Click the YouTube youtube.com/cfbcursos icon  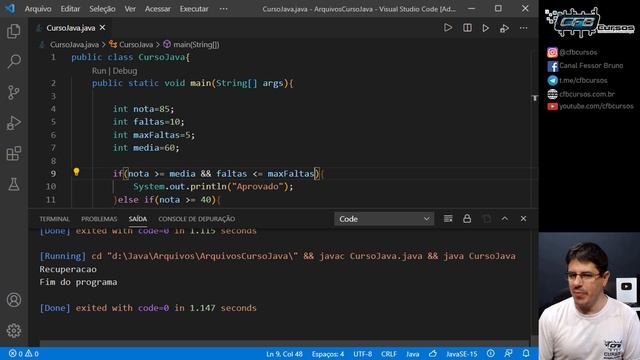[x=552, y=106]
